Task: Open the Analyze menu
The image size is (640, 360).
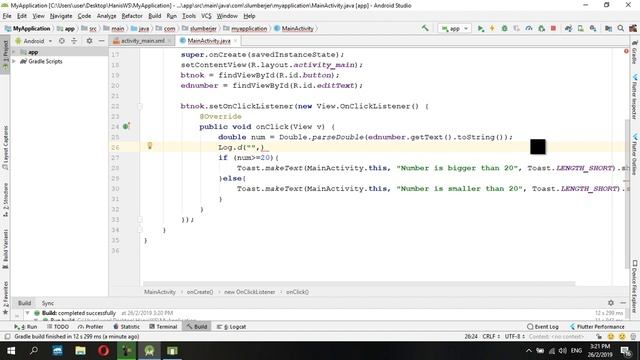Action: [x=107, y=16]
